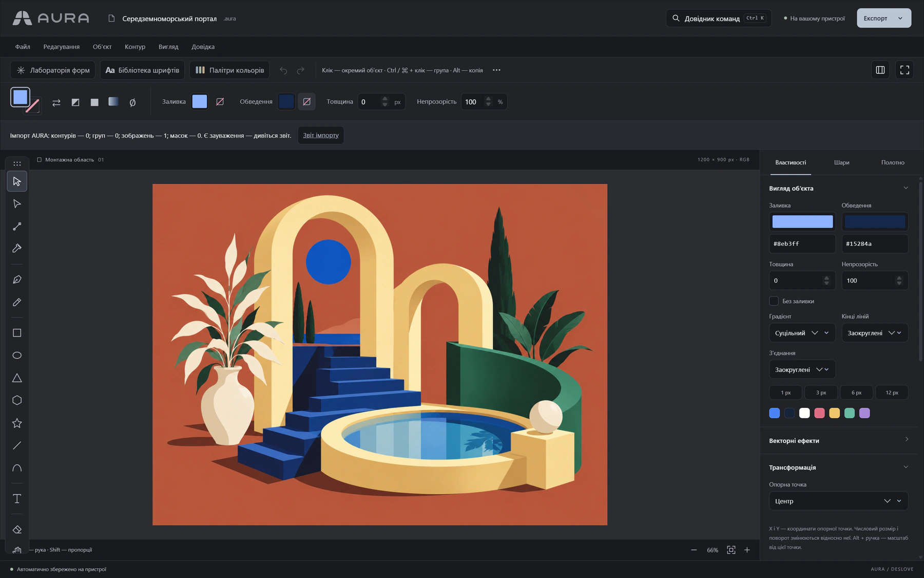This screenshot has width=924, height=578.
Task: Switch to the Шари tab
Action: pos(841,162)
